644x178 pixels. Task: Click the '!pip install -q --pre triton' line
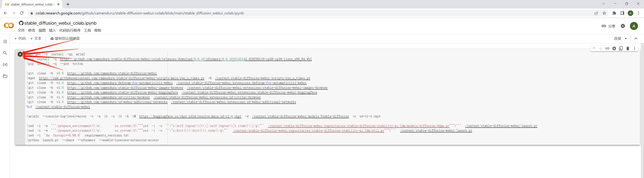tap(55, 64)
